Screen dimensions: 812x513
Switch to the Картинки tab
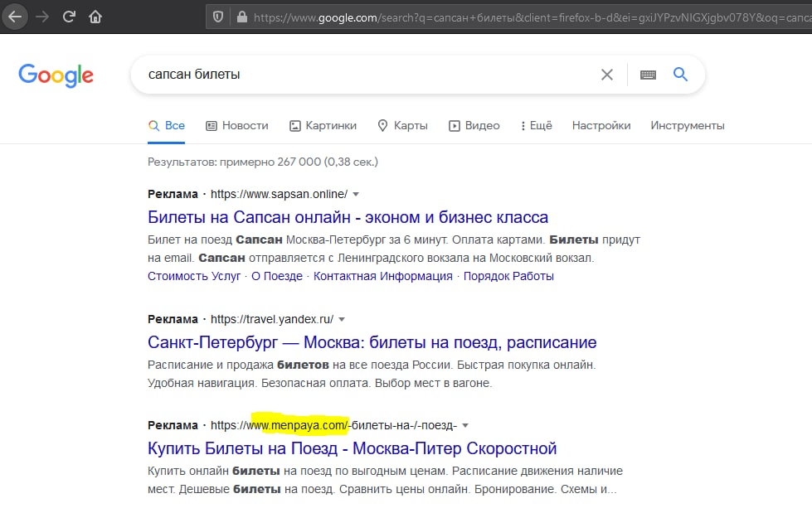pos(322,126)
